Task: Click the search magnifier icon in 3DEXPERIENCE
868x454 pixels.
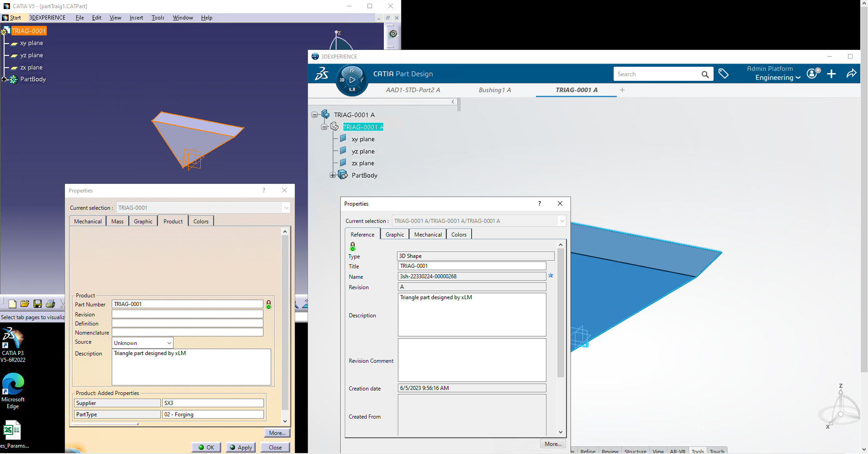Action: [x=705, y=74]
